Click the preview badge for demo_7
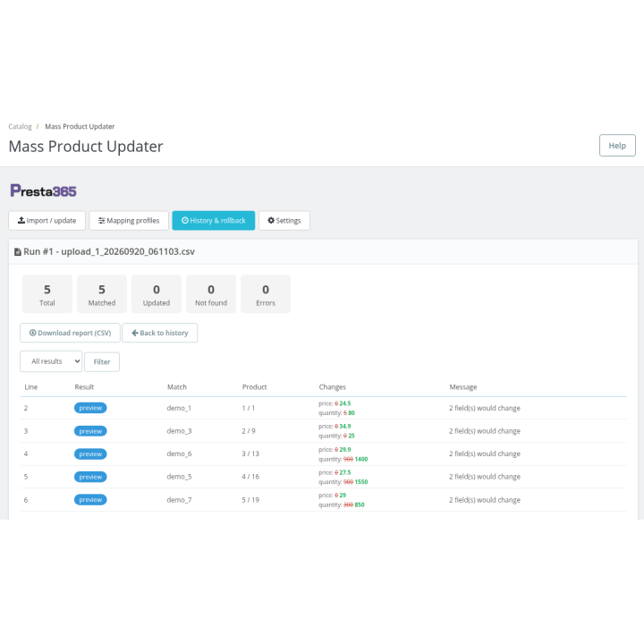644x644 pixels. click(x=90, y=500)
